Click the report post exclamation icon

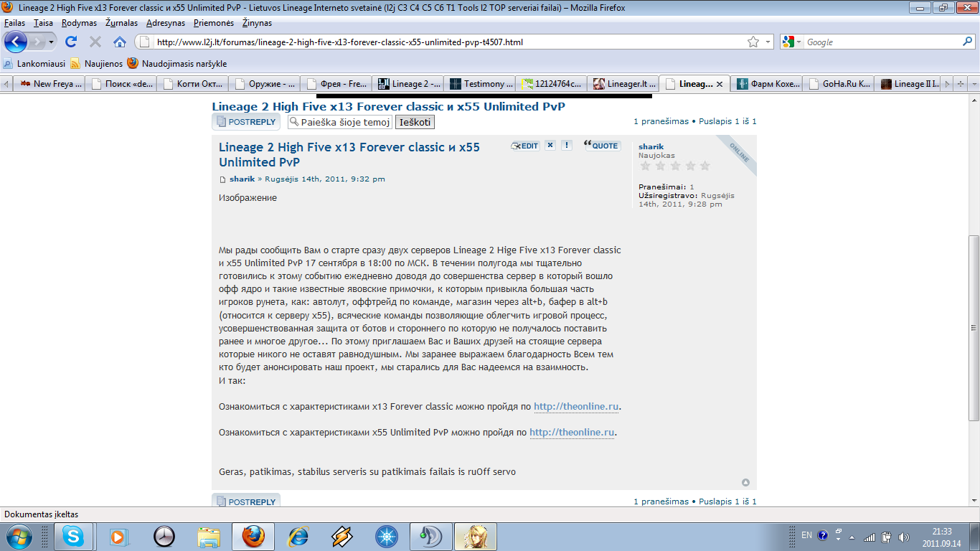[567, 145]
